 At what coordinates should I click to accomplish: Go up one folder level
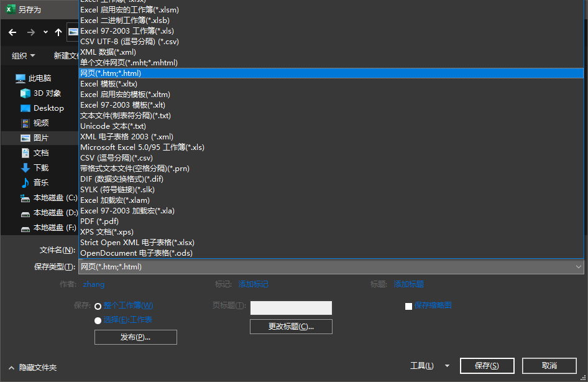pyautogui.click(x=58, y=32)
